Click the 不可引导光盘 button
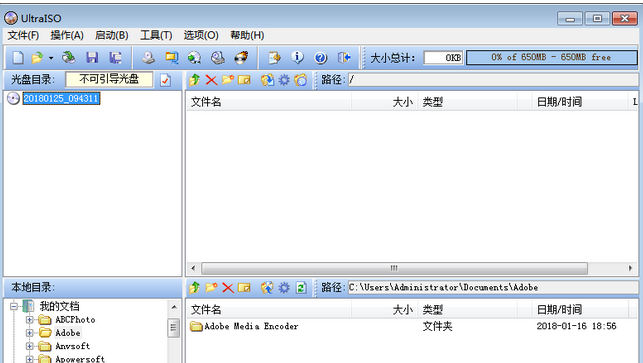Image resolution: width=643 pixels, height=363 pixels. [109, 79]
